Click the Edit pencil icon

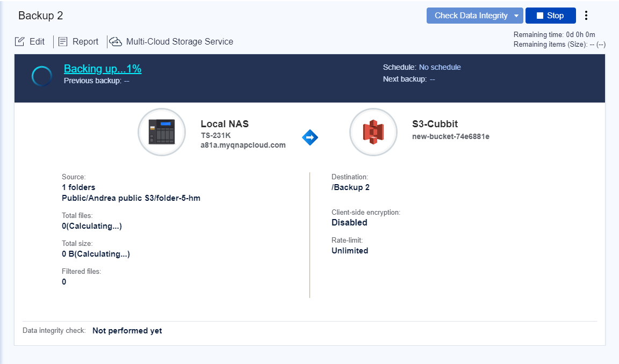(x=19, y=41)
